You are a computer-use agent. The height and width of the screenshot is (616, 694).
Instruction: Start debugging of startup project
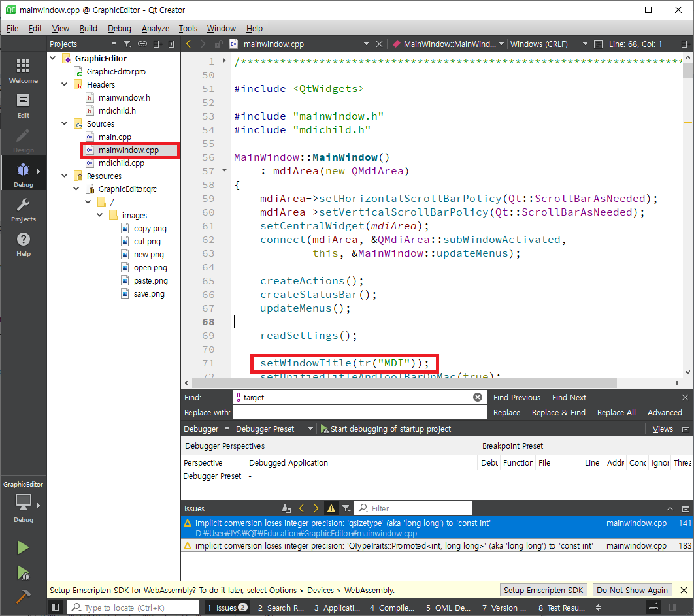tap(386, 429)
